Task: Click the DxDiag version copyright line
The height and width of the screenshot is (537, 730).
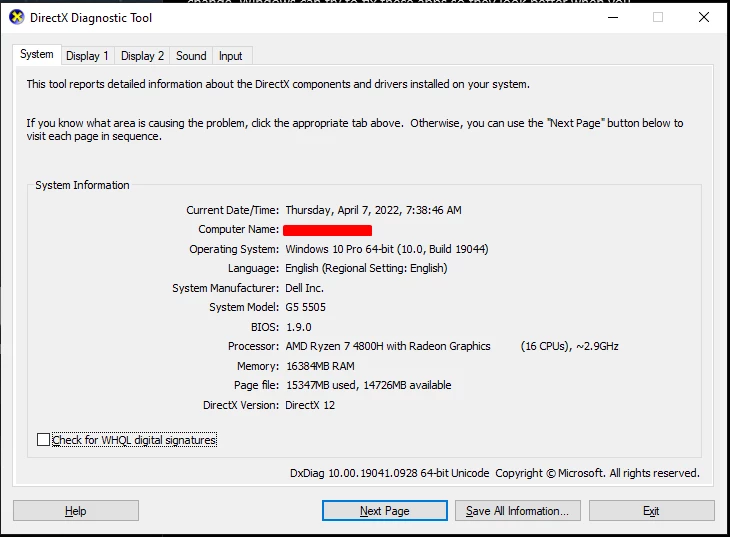Action: (495, 473)
